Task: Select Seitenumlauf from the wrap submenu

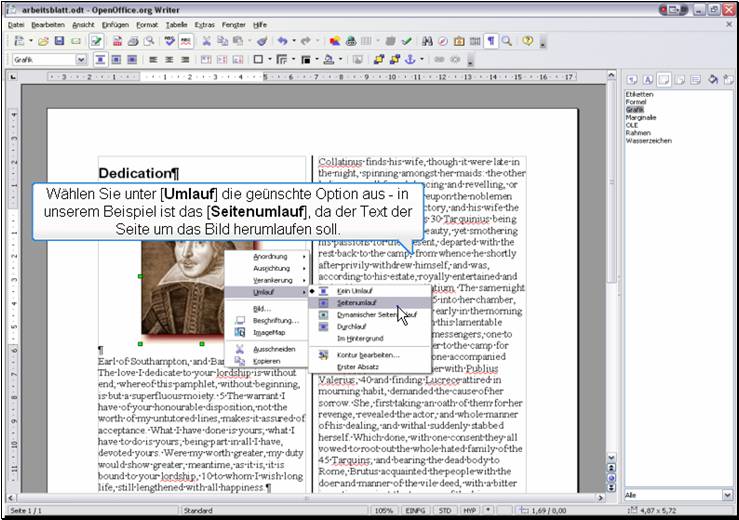Action: click(358, 302)
